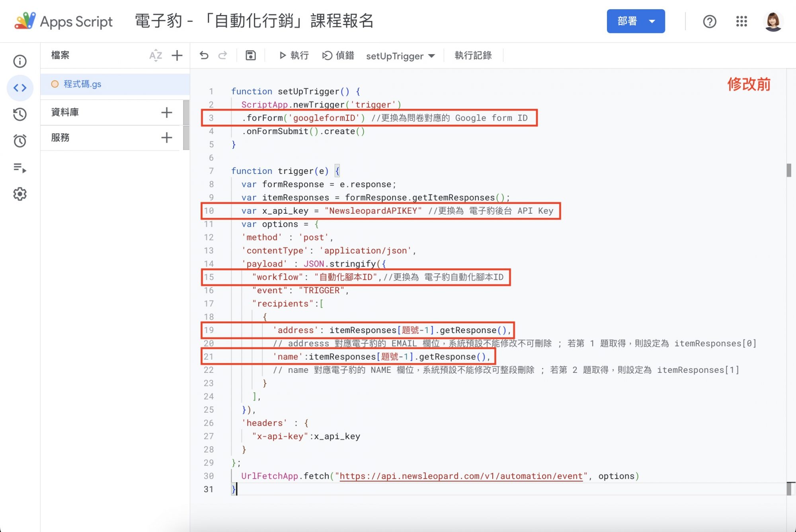Click the 資料庫 libraries section label
Image resolution: width=796 pixels, height=532 pixels.
click(65, 112)
